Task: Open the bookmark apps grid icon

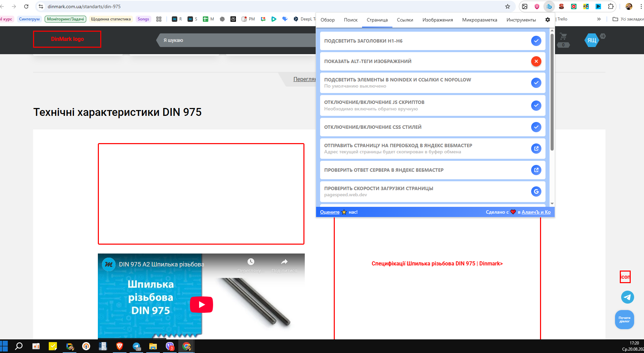Action: point(159,19)
